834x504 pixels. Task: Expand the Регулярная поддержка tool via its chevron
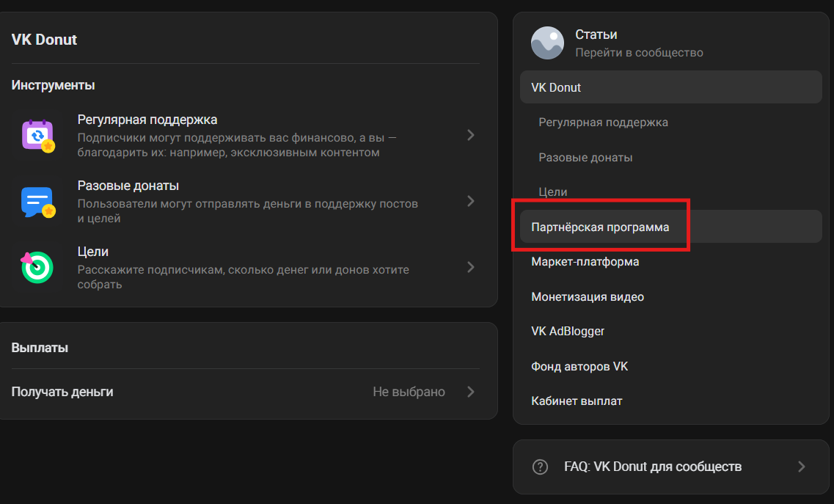tap(470, 135)
